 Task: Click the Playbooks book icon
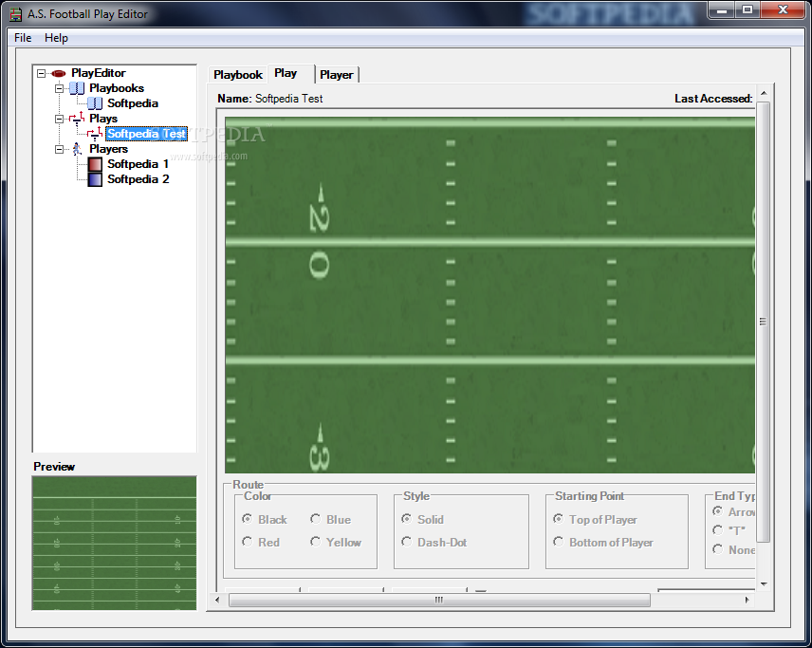tap(77, 88)
